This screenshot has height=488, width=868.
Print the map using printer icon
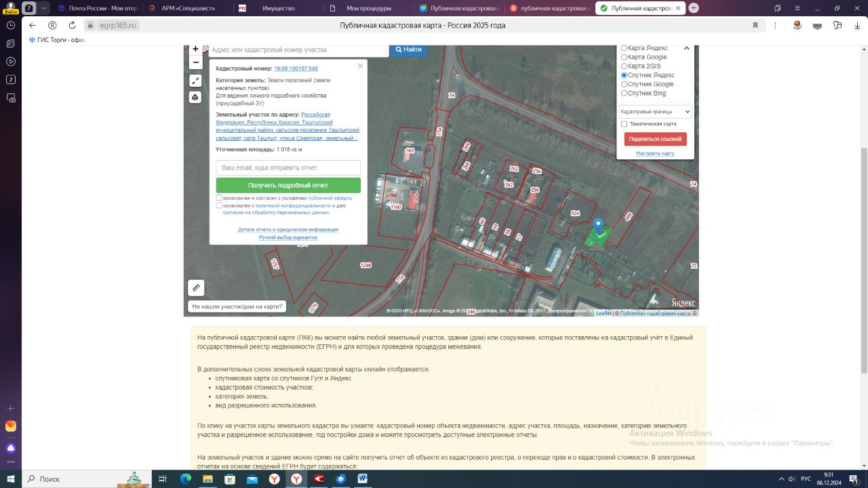pyautogui.click(x=195, y=97)
